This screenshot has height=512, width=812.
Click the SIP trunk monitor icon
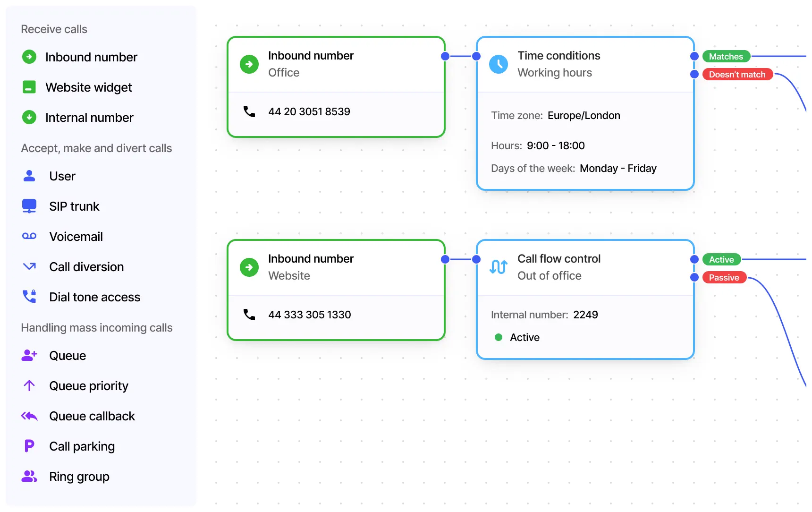tap(29, 206)
